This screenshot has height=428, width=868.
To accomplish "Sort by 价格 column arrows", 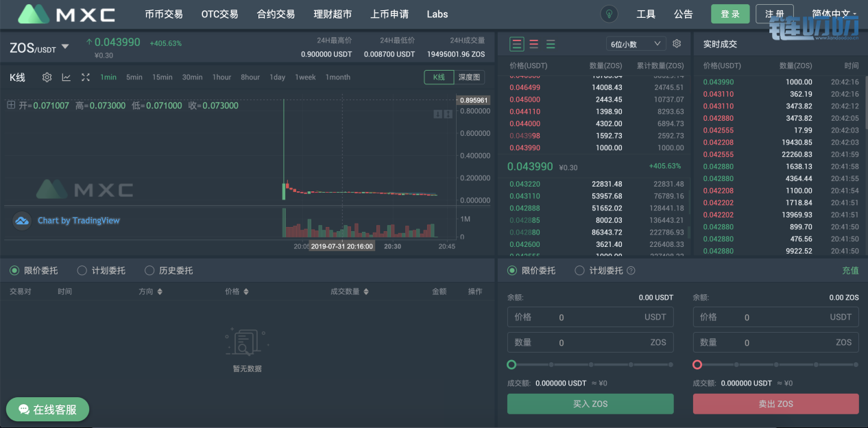I will click(246, 292).
